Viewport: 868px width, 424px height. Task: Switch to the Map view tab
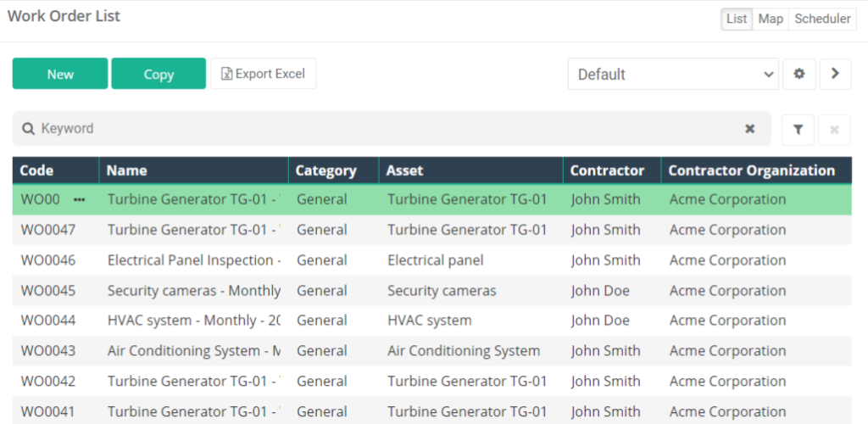tap(771, 19)
